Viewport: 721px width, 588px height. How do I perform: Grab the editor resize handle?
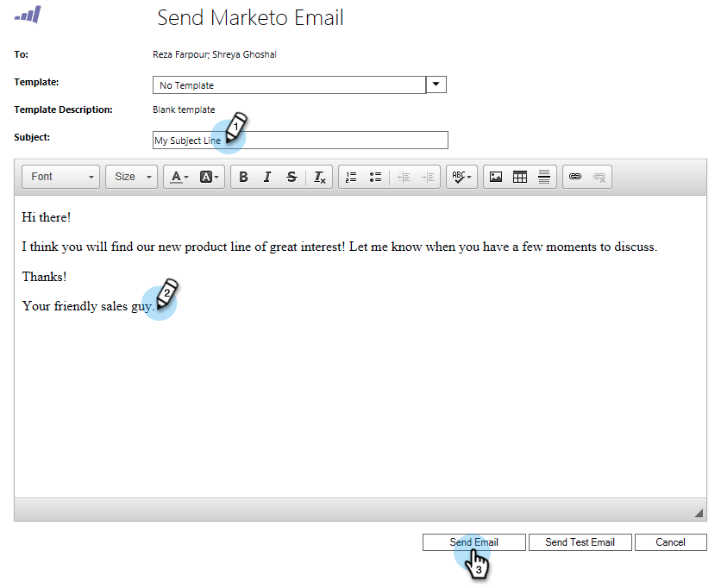tap(699, 513)
